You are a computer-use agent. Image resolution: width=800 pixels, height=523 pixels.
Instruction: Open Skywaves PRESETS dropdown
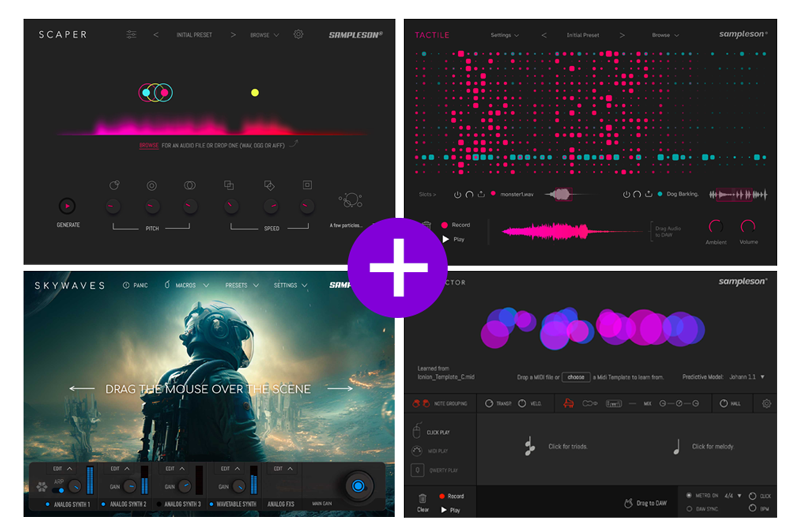pyautogui.click(x=242, y=285)
